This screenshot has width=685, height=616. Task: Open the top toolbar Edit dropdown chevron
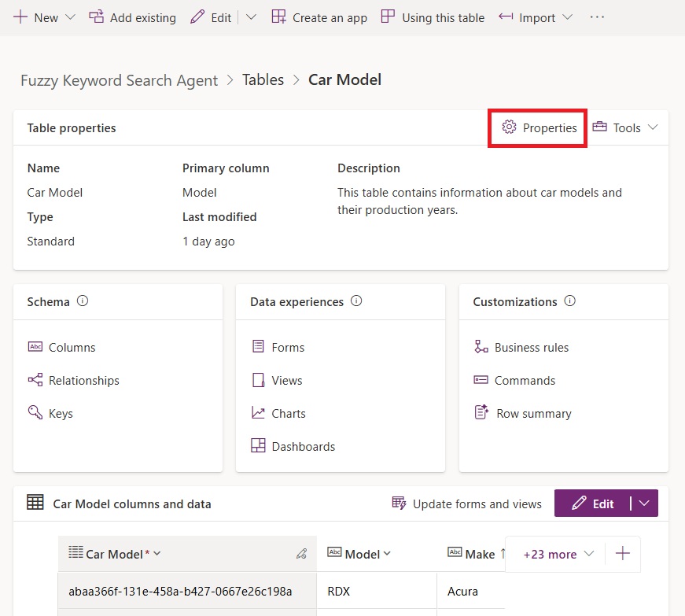pyautogui.click(x=251, y=17)
